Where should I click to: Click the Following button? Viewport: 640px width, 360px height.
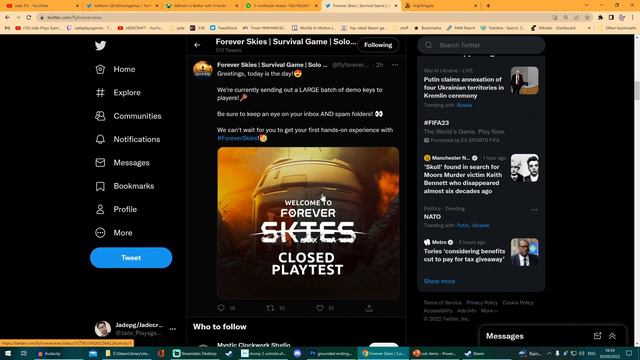(378, 45)
